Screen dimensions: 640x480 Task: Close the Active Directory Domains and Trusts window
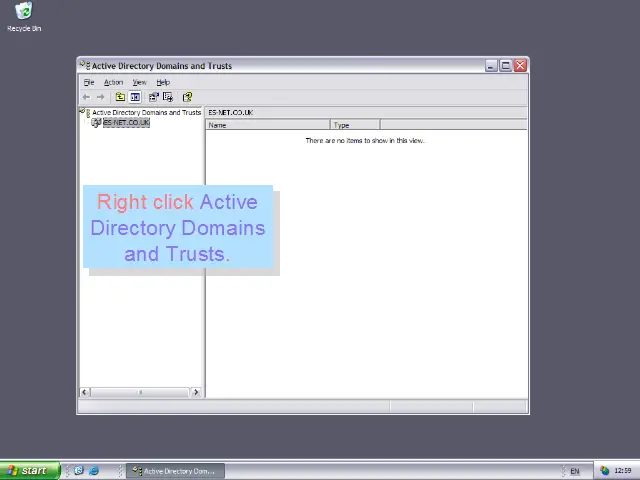(x=520, y=66)
